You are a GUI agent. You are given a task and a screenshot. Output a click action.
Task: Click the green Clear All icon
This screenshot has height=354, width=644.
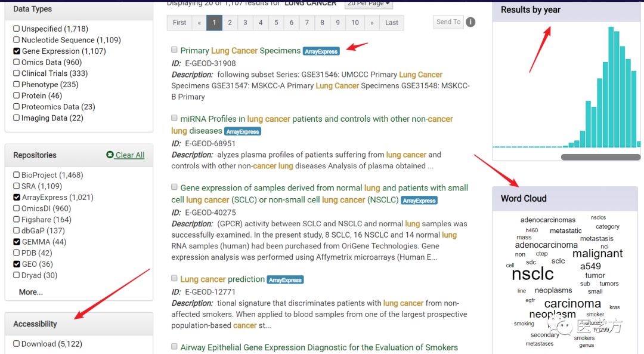(x=110, y=155)
